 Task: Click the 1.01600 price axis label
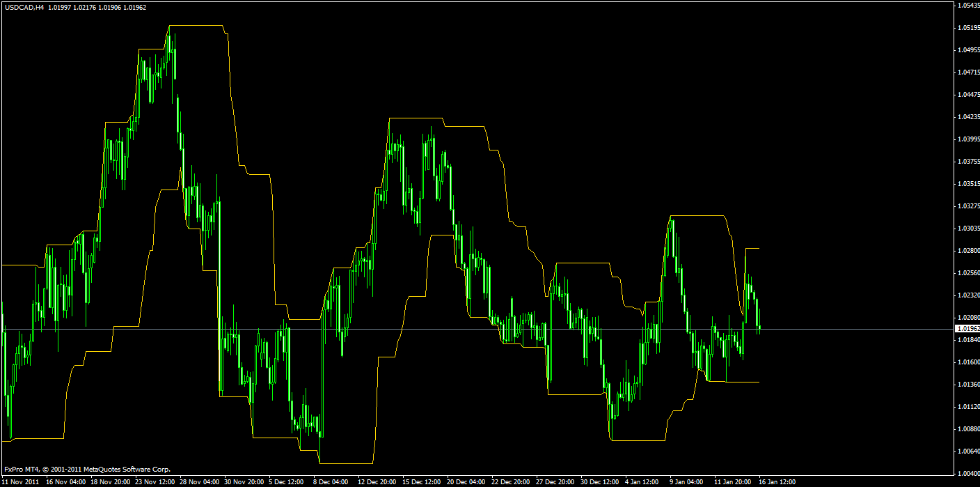968,362
